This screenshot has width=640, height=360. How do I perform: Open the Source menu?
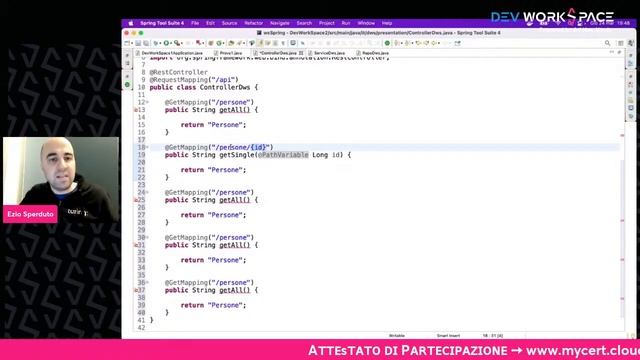[x=229, y=23]
